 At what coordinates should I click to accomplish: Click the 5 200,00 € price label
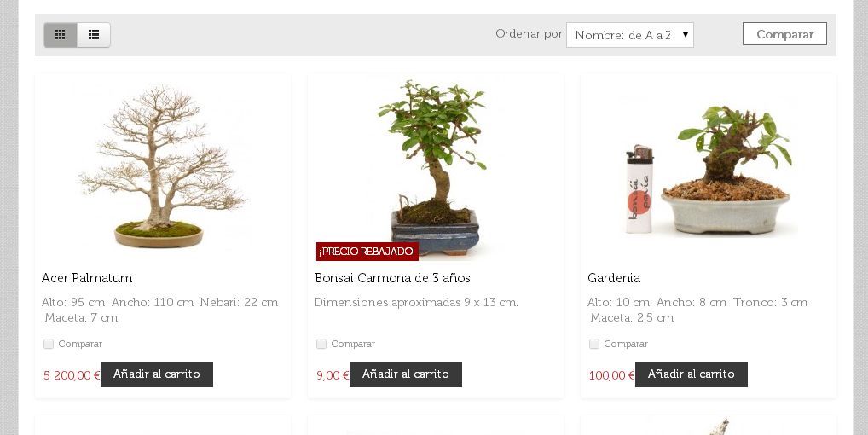coord(72,375)
